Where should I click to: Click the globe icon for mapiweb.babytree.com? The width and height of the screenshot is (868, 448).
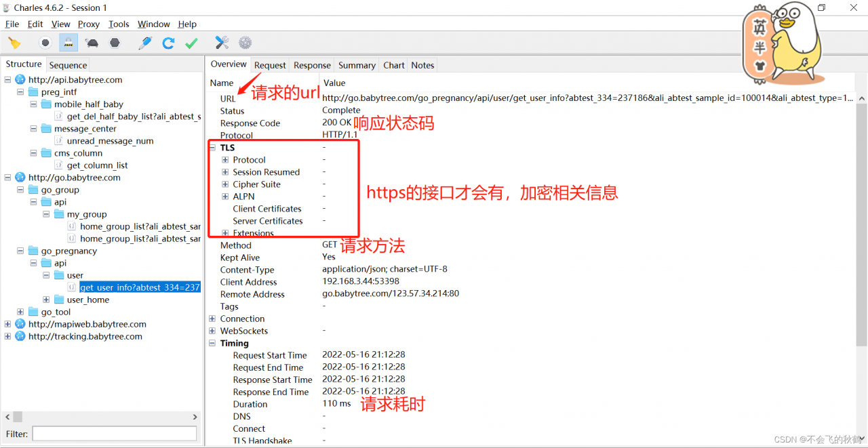pos(20,324)
